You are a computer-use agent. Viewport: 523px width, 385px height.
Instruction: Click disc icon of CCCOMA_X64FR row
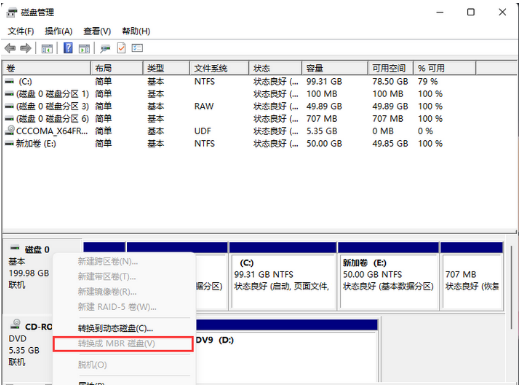pyautogui.click(x=10, y=130)
